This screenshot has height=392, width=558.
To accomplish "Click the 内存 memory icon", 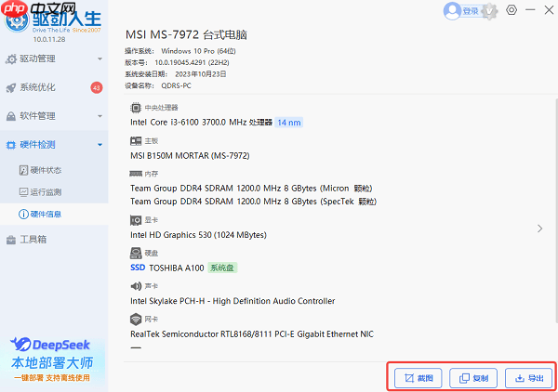I will click(x=136, y=174).
